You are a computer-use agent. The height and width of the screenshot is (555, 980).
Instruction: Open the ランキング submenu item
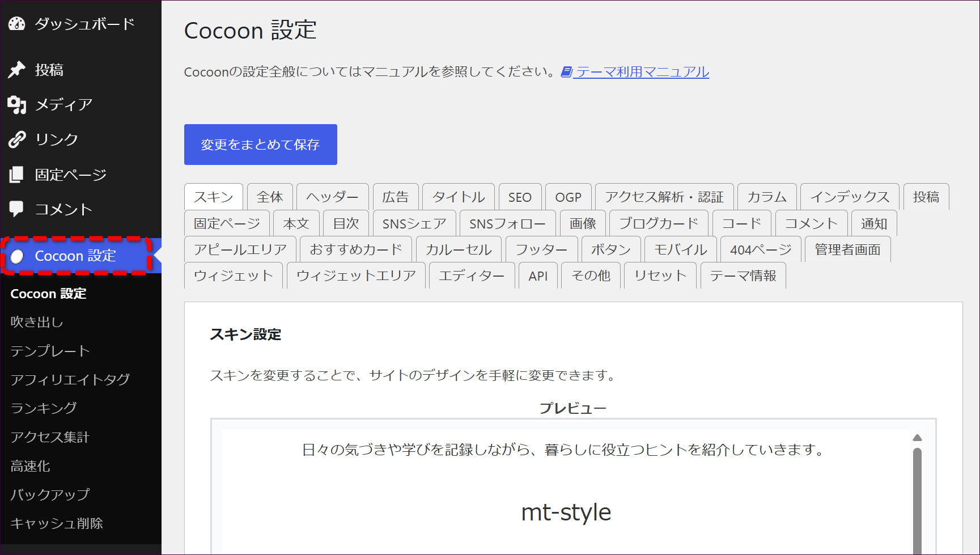click(44, 408)
